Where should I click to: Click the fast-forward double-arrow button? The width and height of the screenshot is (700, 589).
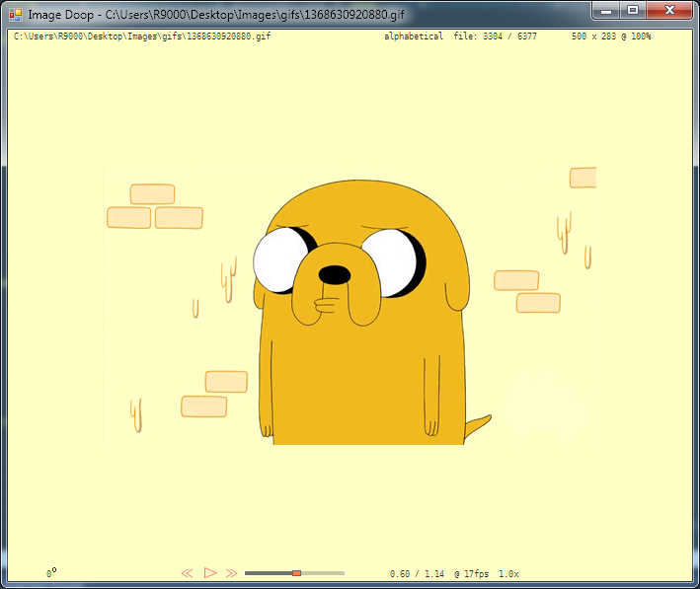point(231,573)
